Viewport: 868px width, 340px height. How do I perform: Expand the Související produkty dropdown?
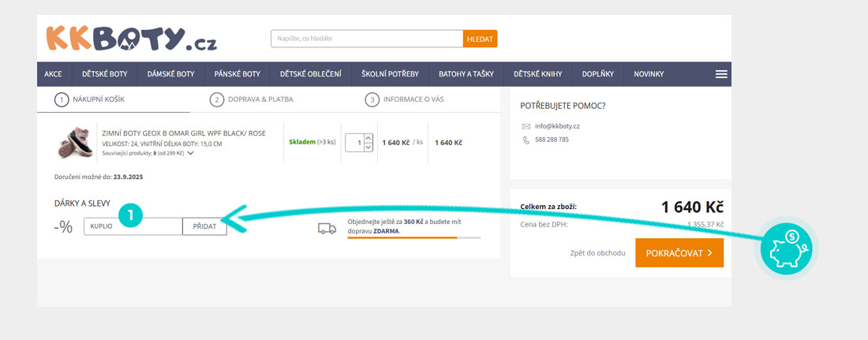click(x=190, y=153)
